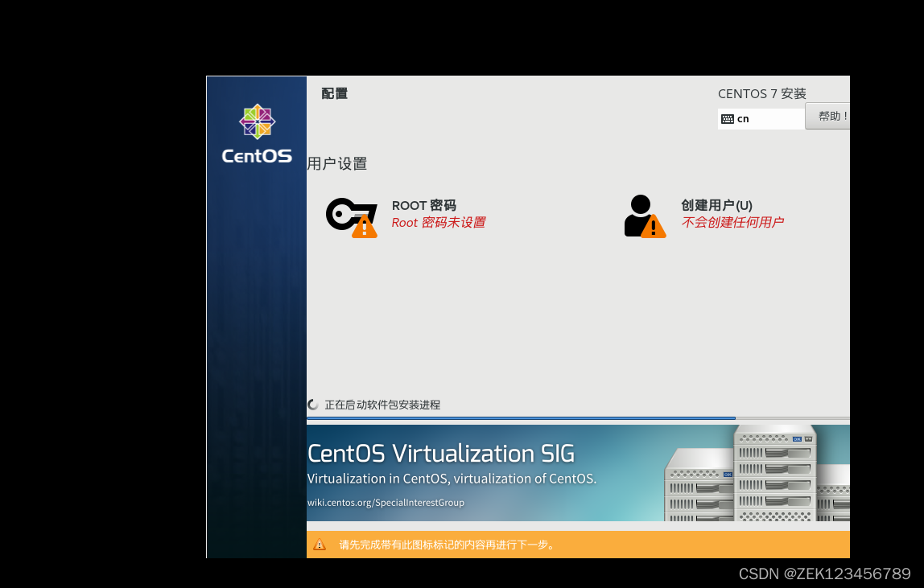Click the orange warning message 请先完成带有此图标标记的内容
Image resolution: width=924 pixels, height=588 pixels.
(448, 545)
